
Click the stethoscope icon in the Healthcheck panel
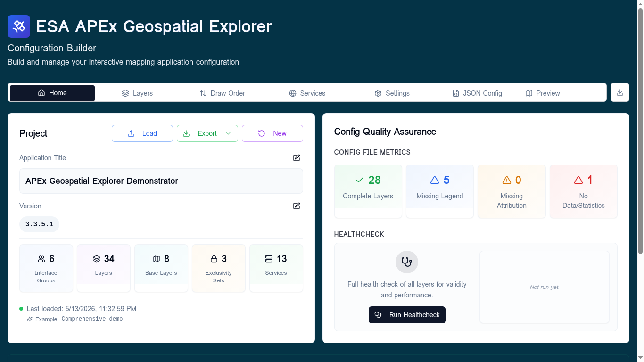tap(407, 262)
